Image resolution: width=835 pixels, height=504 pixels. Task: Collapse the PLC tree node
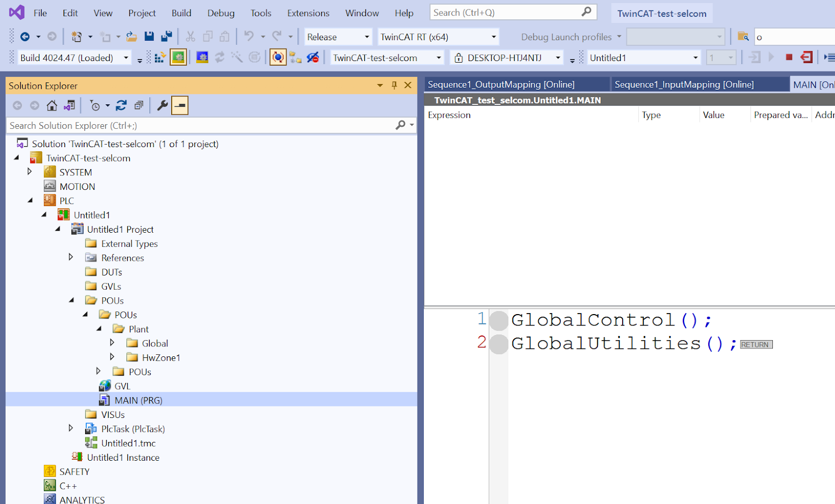point(30,200)
